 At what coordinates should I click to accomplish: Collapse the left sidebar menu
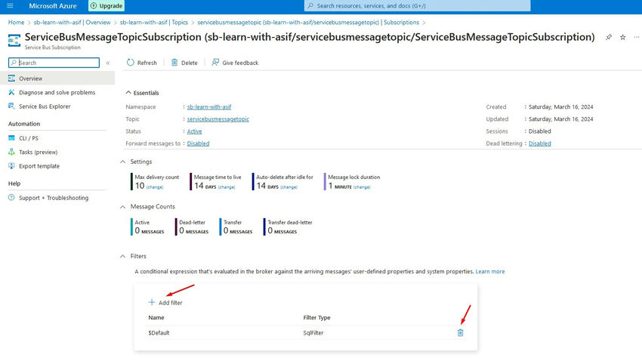click(108, 63)
